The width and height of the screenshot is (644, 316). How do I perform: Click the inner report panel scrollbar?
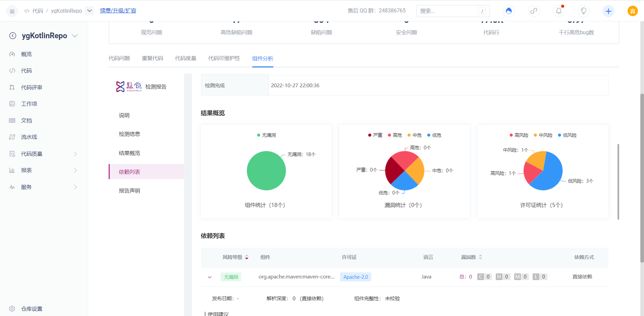[618, 182]
